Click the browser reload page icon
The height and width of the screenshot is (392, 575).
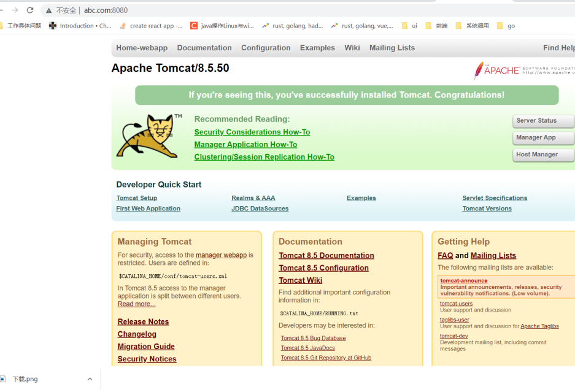pyautogui.click(x=30, y=10)
